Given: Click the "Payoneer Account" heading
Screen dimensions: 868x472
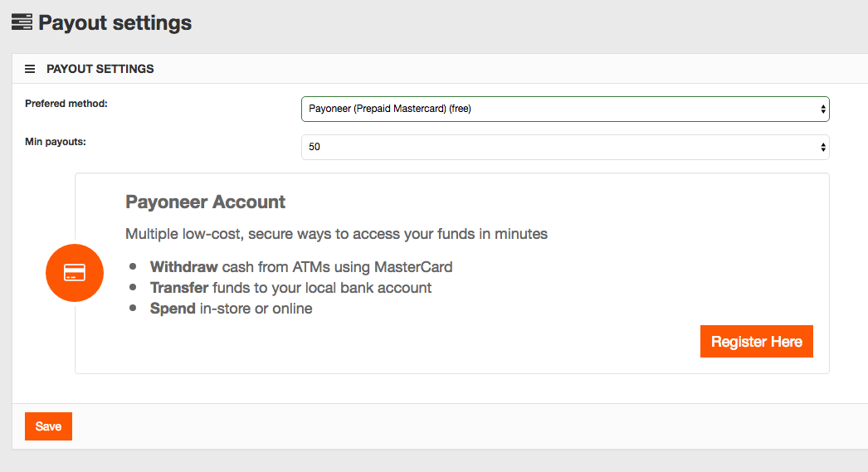Looking at the screenshot, I should [205, 202].
